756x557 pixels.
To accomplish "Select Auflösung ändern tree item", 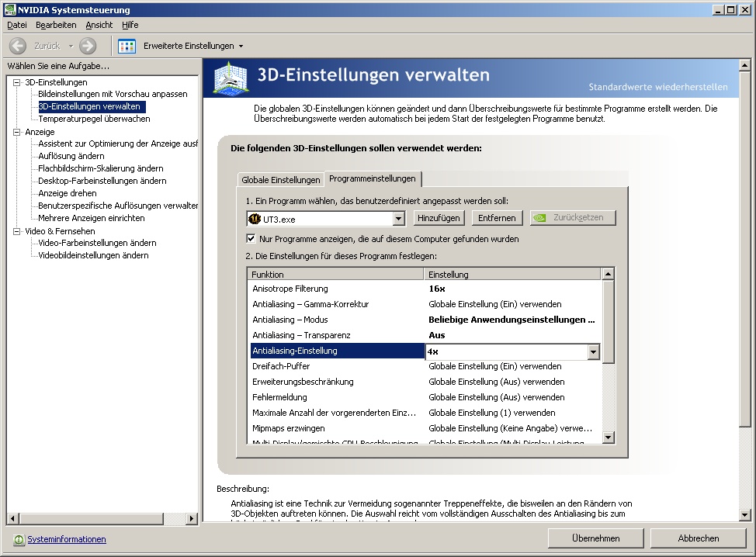I will [x=71, y=156].
